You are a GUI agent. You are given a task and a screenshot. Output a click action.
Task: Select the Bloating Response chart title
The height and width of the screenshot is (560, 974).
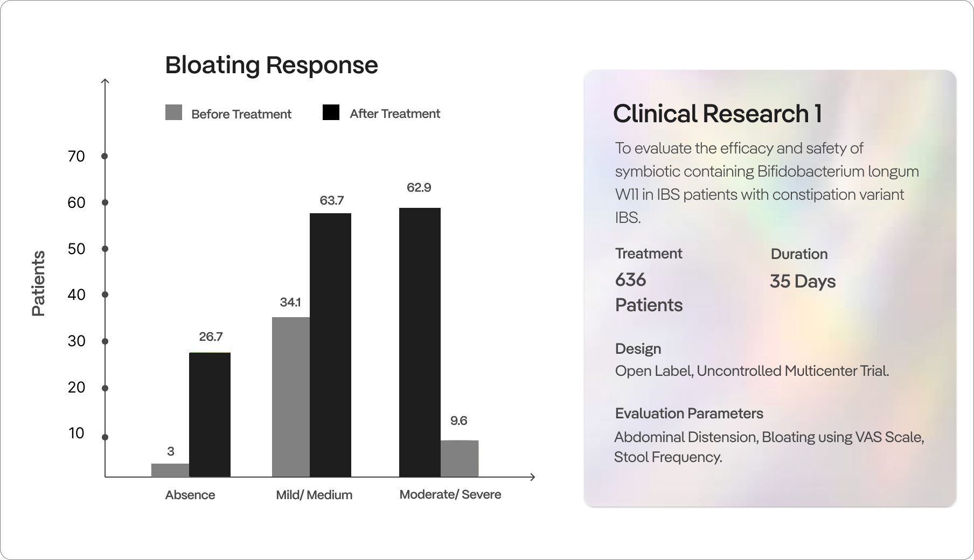click(272, 65)
